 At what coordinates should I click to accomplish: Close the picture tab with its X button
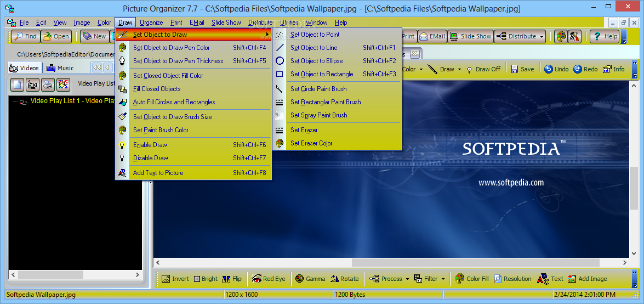[414, 53]
